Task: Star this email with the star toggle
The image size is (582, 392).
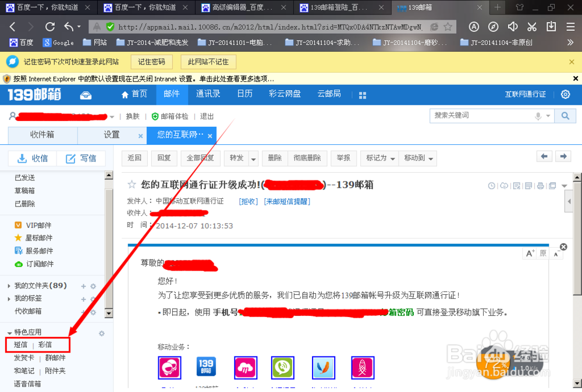Action: [132, 184]
